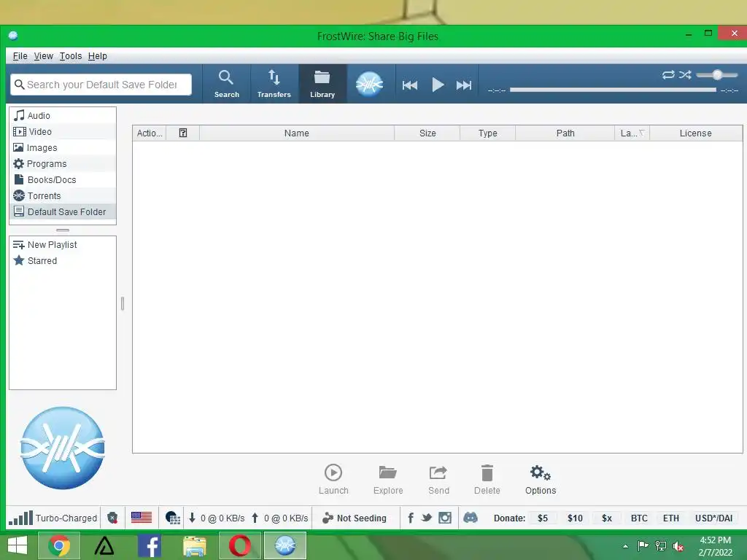The image size is (747, 560).
Task: Select Images in the library sidebar
Action: pyautogui.click(x=63, y=147)
